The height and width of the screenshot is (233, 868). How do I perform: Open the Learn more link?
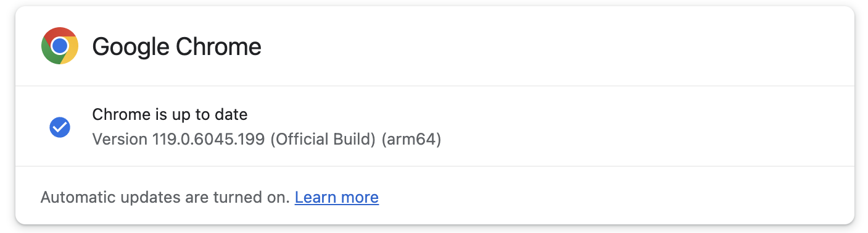coord(337,197)
